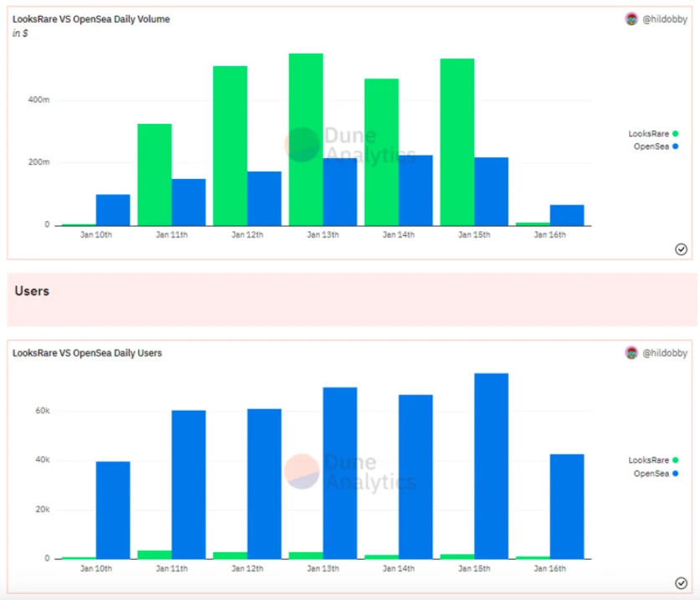Click the 'Jan 12th' label in the Users chart

248,569
